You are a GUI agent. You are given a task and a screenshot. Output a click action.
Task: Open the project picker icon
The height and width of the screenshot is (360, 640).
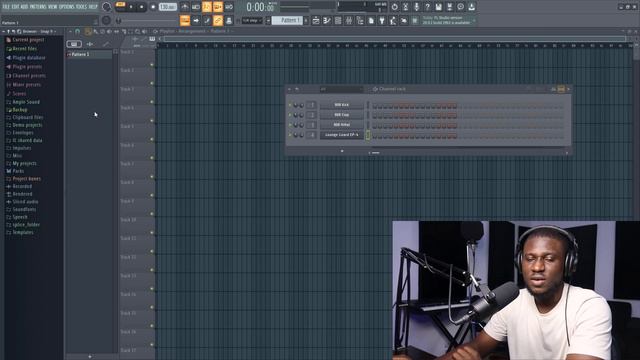coord(371,20)
